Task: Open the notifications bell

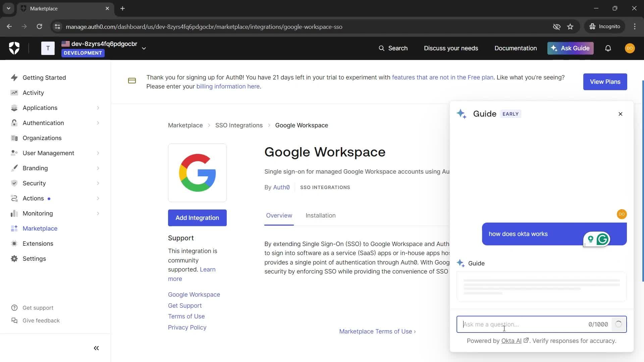Action: coord(608,48)
